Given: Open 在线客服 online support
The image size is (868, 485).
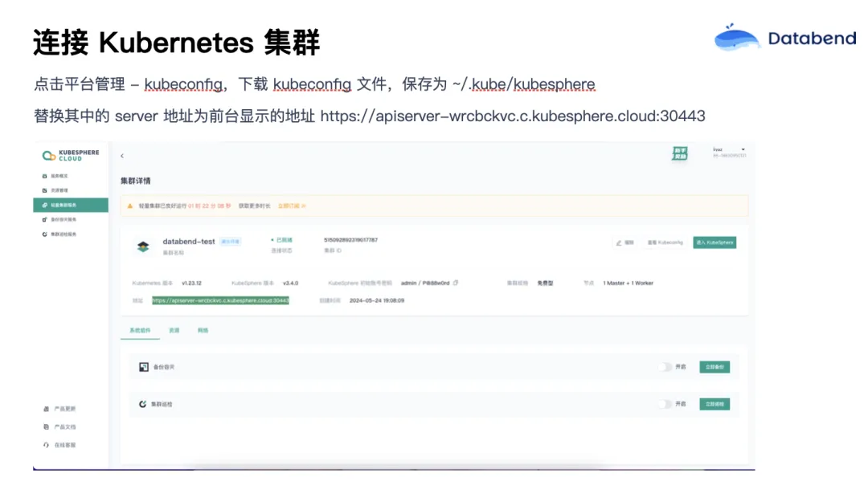Looking at the screenshot, I should 59,445.
